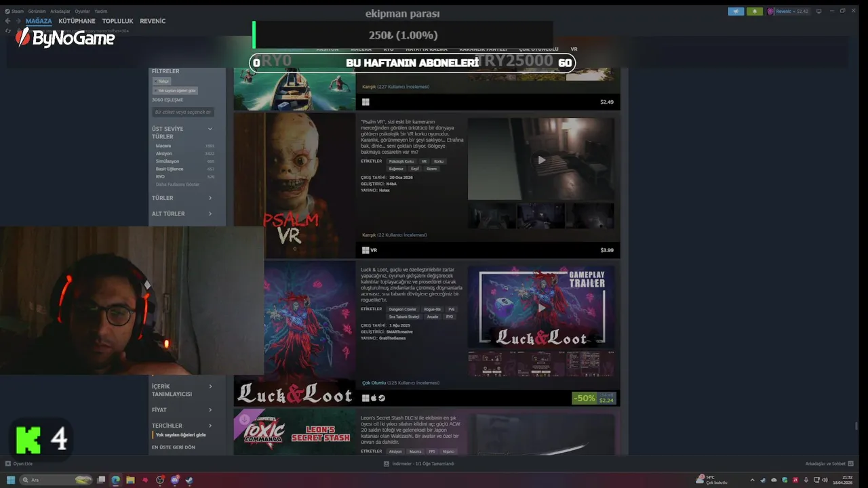Open the Windows Start menu

point(11,480)
